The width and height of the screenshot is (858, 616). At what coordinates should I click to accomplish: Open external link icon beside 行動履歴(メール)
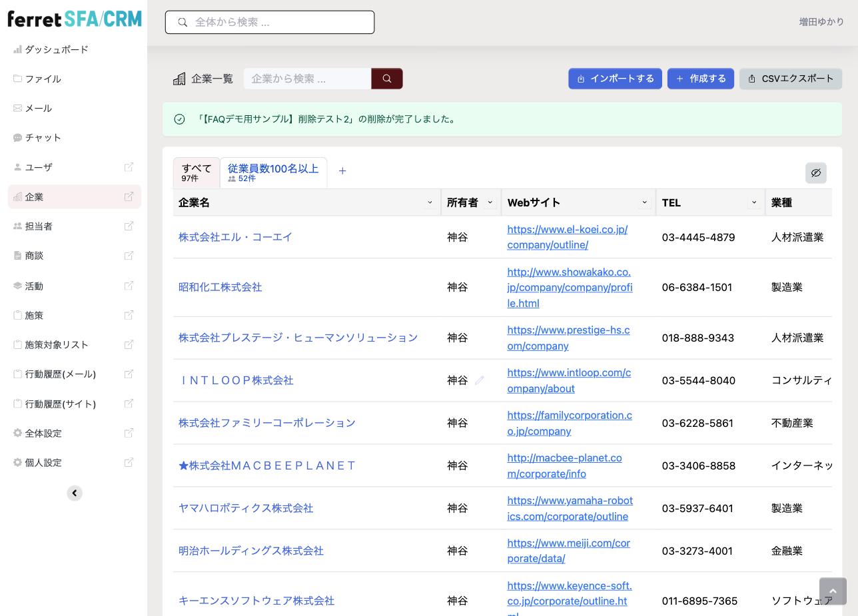pos(129,374)
